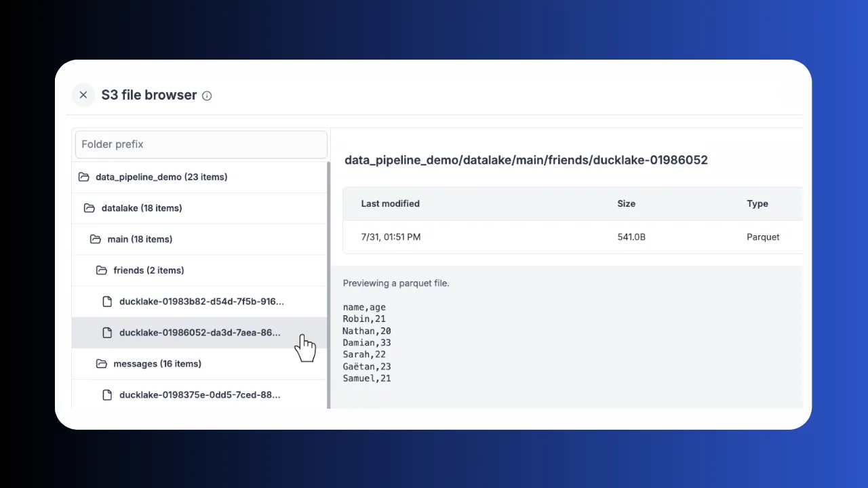The image size is (868, 488).
Task: Focus the Folder prefix input field
Action: coord(201,144)
